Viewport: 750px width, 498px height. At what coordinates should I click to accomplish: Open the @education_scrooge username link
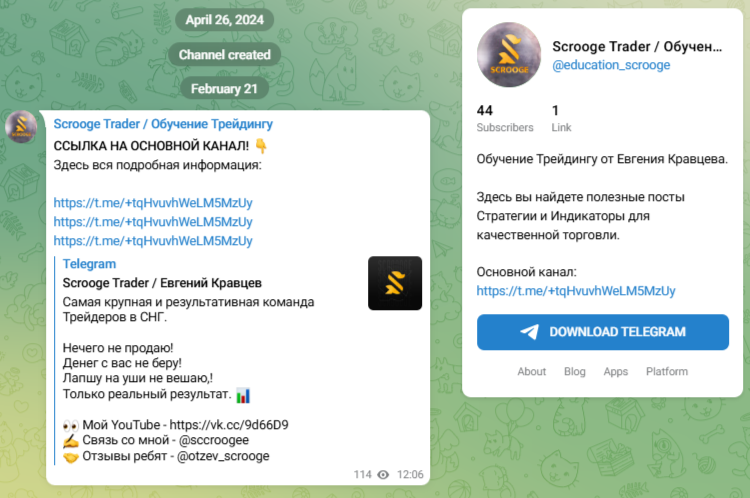click(611, 65)
